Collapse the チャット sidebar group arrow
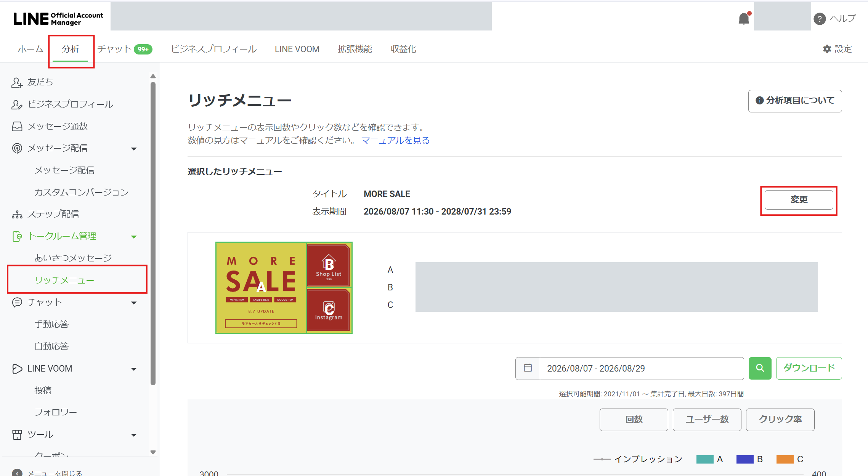This screenshot has height=476, width=868. [x=134, y=303]
